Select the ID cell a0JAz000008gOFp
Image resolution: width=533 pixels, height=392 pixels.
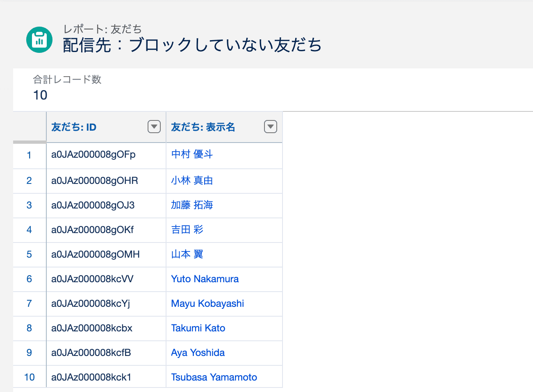click(106, 156)
